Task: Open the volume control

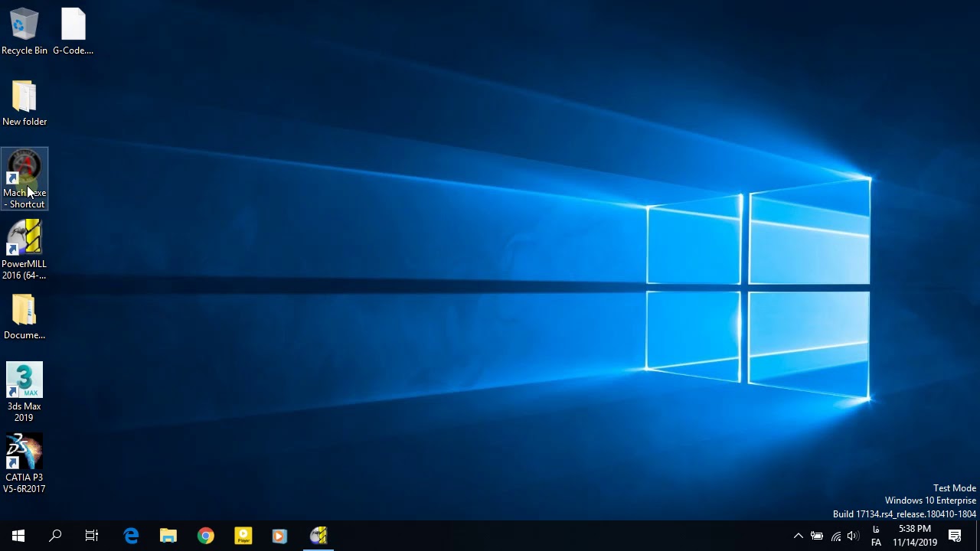Action: (x=853, y=536)
